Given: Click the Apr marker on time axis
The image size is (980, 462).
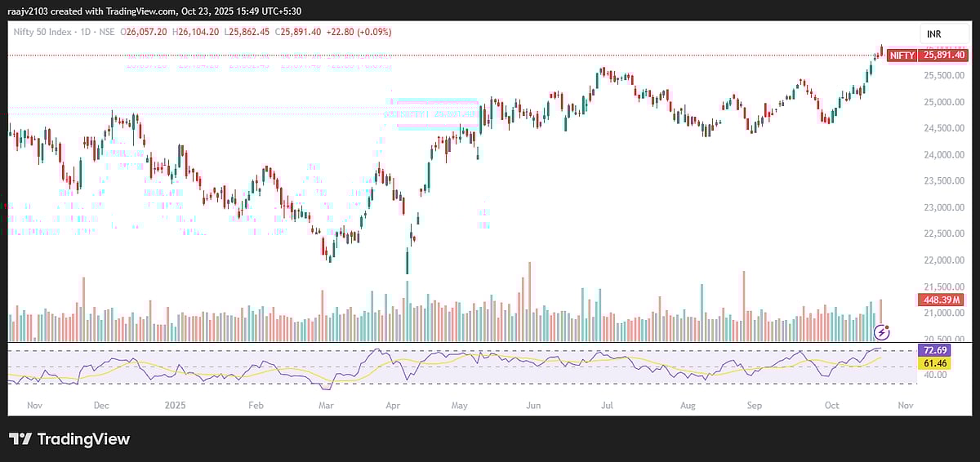Looking at the screenshot, I should 393,405.
